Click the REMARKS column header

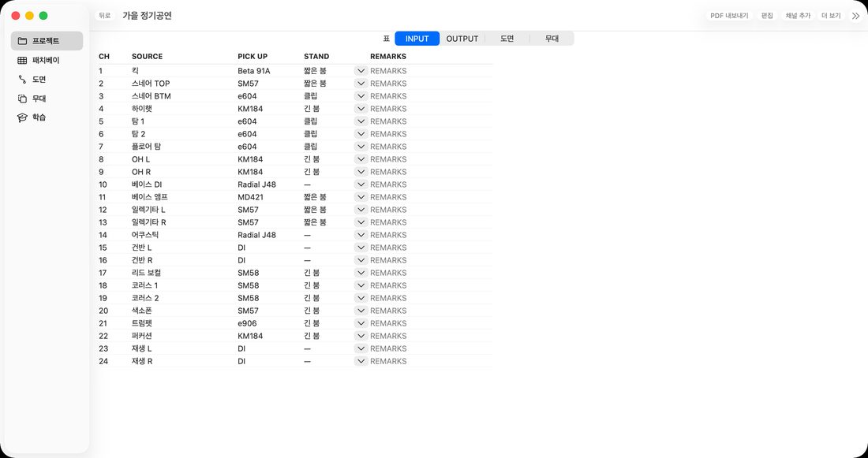click(388, 57)
